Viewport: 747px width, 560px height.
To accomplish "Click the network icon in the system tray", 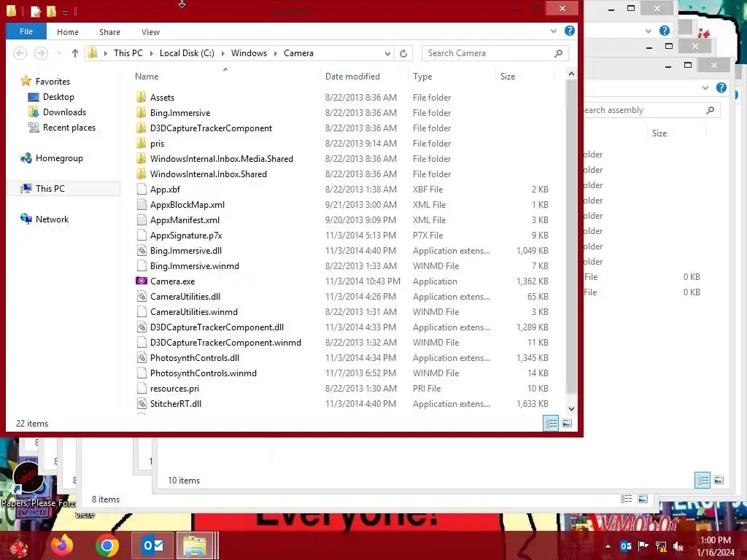I will [661, 545].
